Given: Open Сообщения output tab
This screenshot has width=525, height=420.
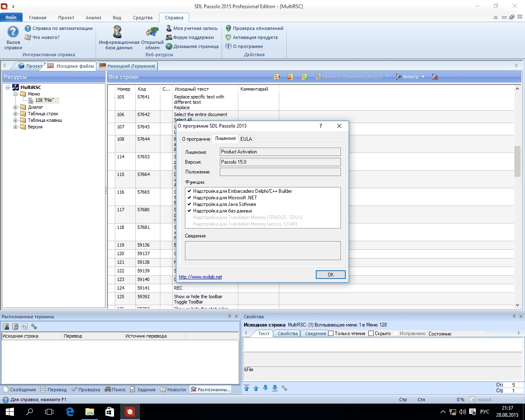Looking at the screenshot, I should point(19,390).
